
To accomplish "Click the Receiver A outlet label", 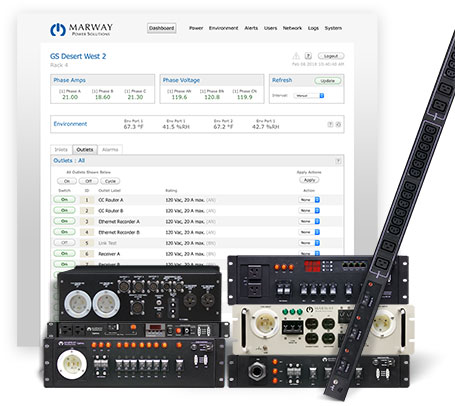I will pos(109,254).
